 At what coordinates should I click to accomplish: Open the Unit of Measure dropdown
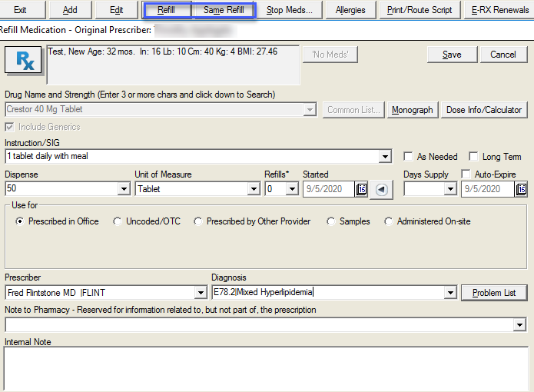(254, 189)
